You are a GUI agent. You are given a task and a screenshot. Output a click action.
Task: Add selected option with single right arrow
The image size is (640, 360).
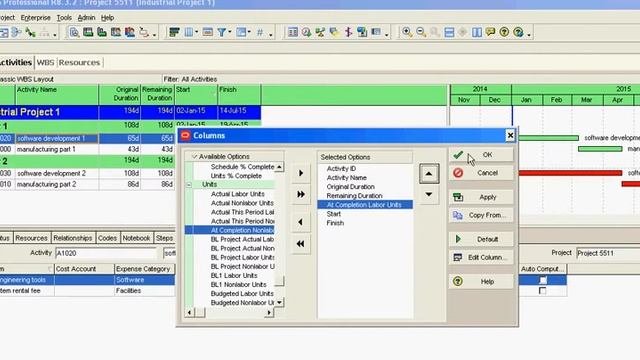coord(301,173)
